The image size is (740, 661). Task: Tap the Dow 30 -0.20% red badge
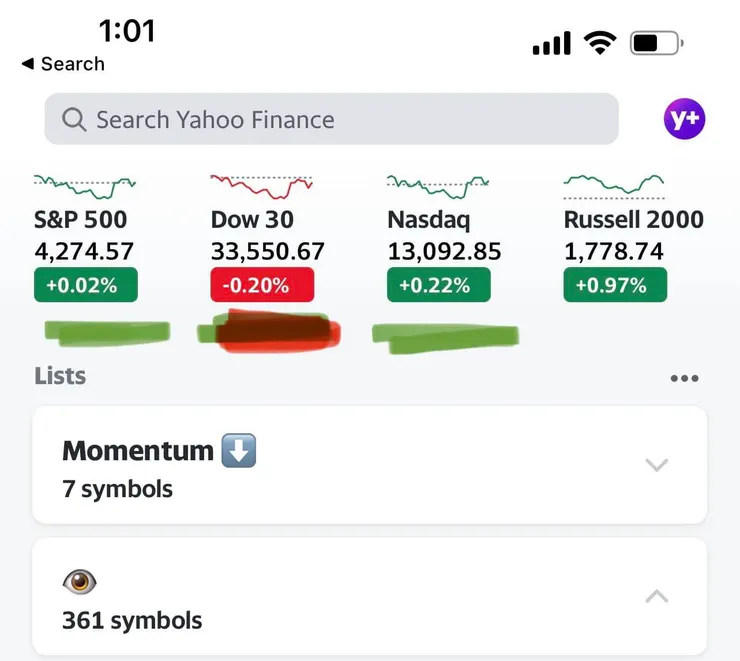click(x=262, y=285)
